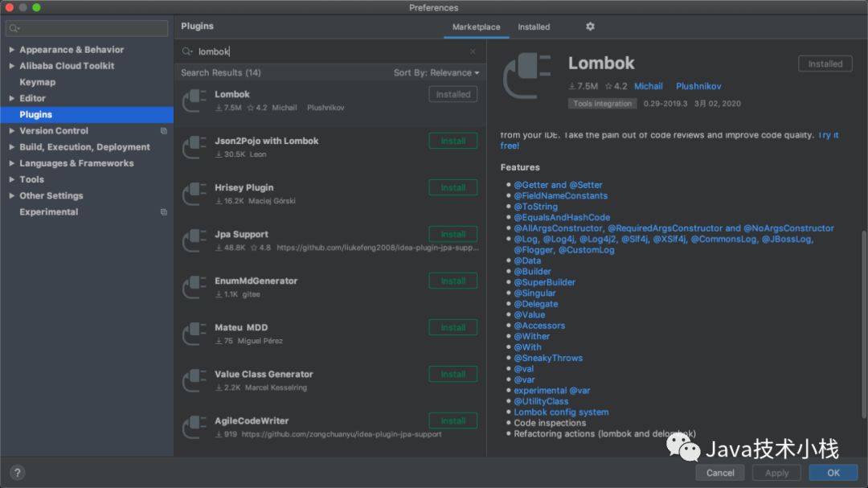Viewport: 868px width, 488px height.
Task: Select the Value Class Generator title
Action: [x=264, y=374]
